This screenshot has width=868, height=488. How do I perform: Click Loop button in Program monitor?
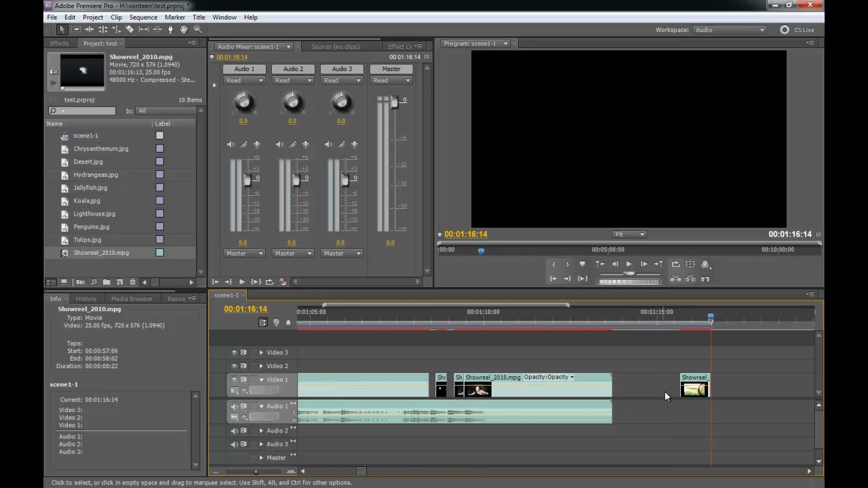[675, 264]
